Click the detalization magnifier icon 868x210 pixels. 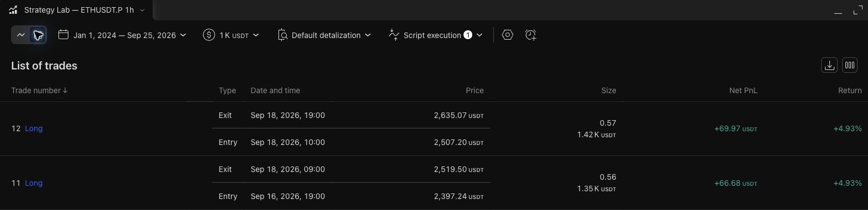pos(282,35)
